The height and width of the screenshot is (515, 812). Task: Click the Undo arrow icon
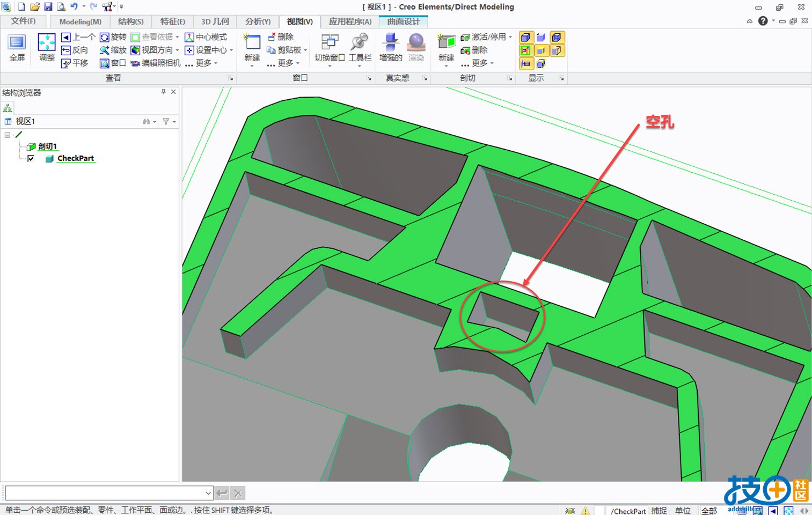tap(74, 6)
